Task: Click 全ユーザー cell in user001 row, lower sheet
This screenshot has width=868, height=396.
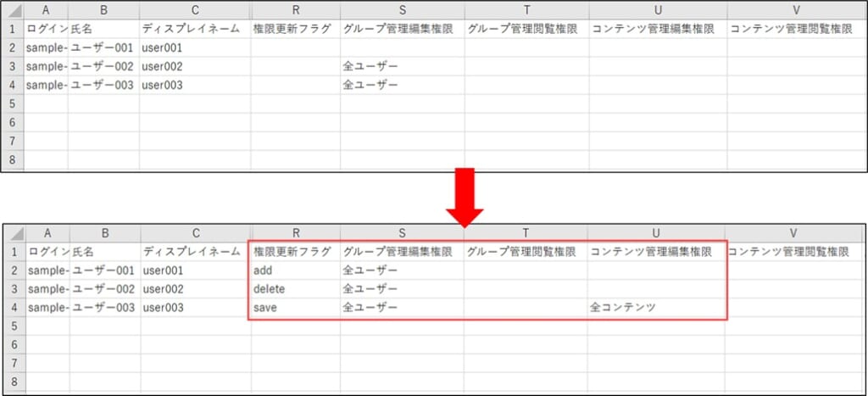Action: 402,271
